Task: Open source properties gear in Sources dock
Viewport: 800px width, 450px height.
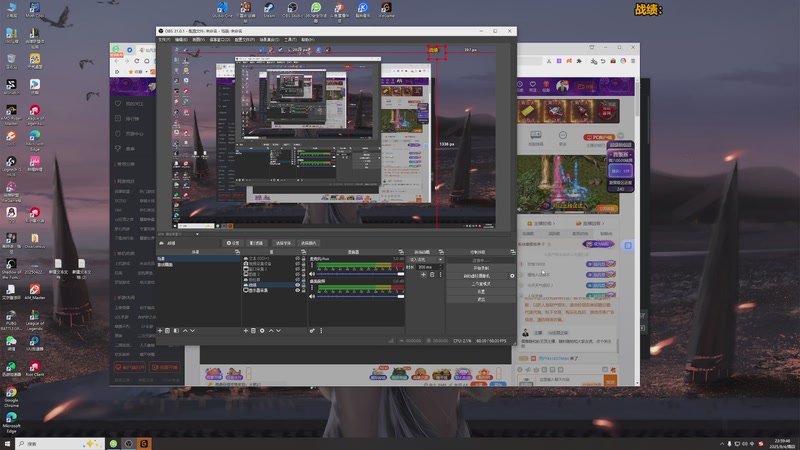Action: pos(262,331)
